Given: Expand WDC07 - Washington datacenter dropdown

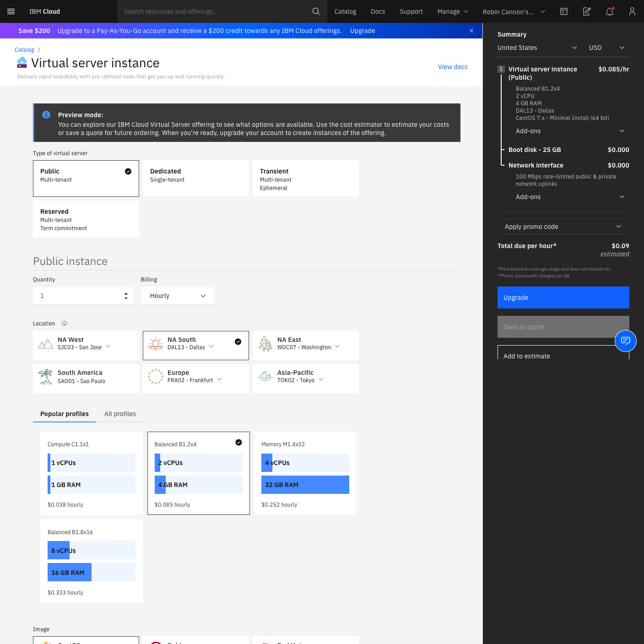Looking at the screenshot, I should (308, 347).
